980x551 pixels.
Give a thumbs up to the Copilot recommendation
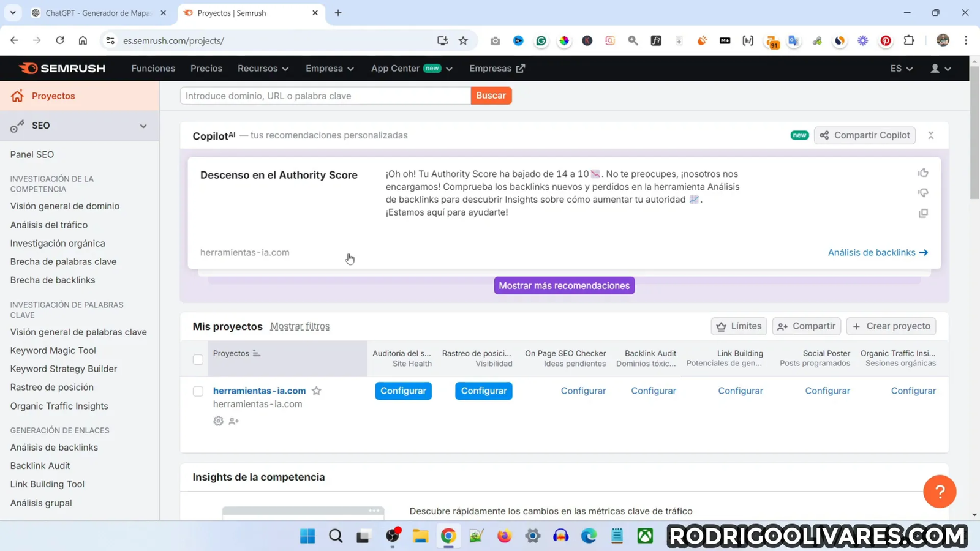coord(923,173)
